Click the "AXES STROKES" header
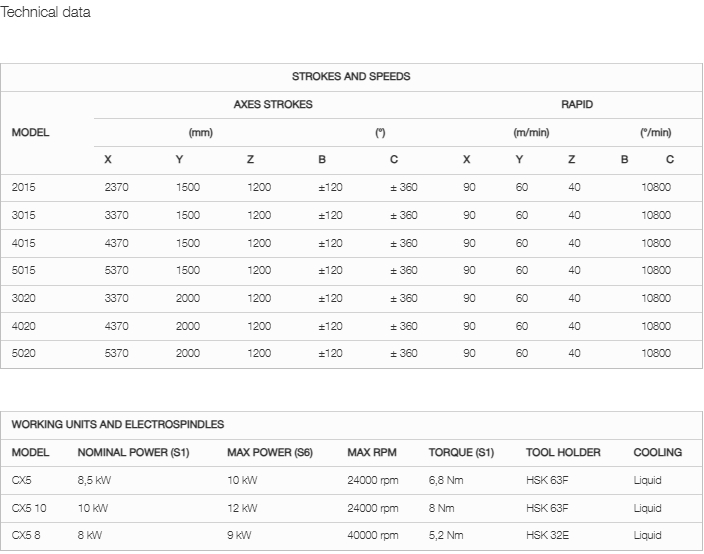This screenshot has width=704, height=554. tap(273, 104)
